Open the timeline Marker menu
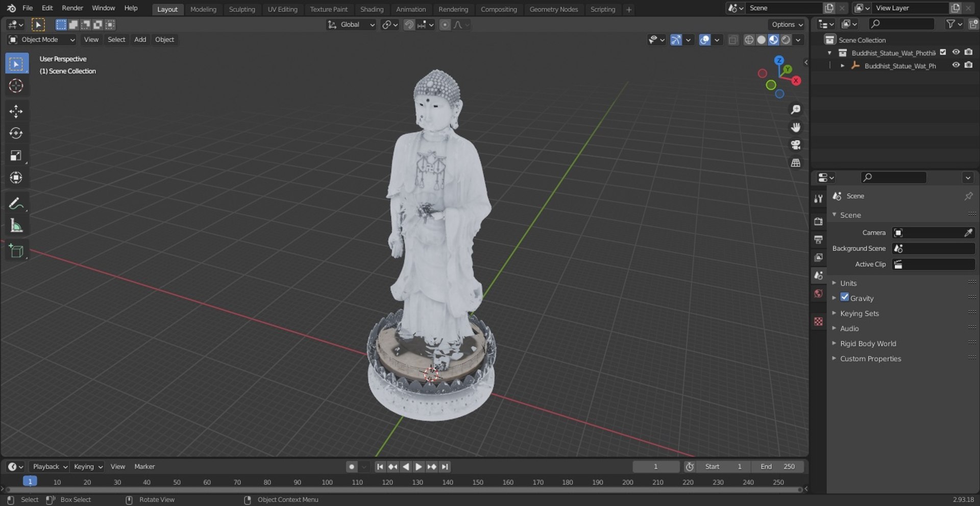The image size is (980, 506). pyautogui.click(x=144, y=467)
